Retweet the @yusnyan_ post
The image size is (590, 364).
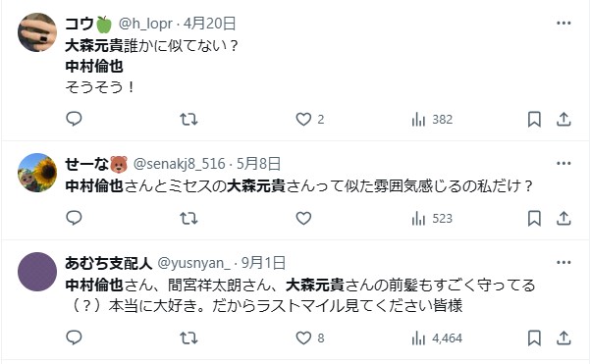coord(188,338)
